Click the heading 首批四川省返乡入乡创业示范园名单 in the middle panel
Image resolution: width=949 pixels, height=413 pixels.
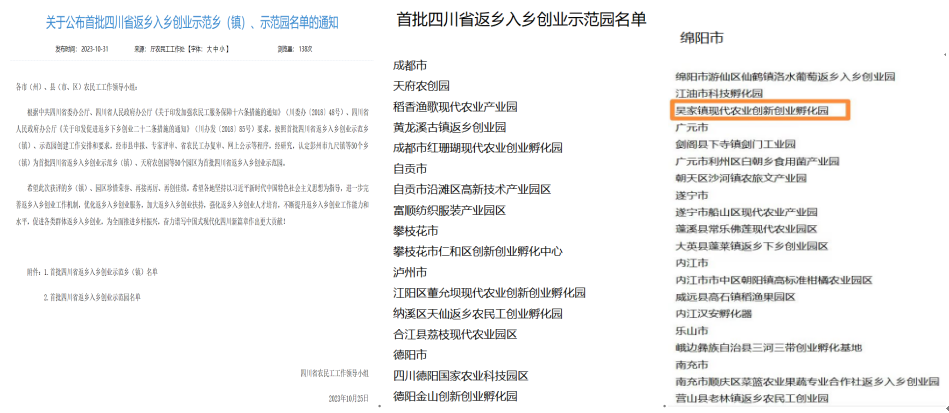pyautogui.click(x=521, y=19)
